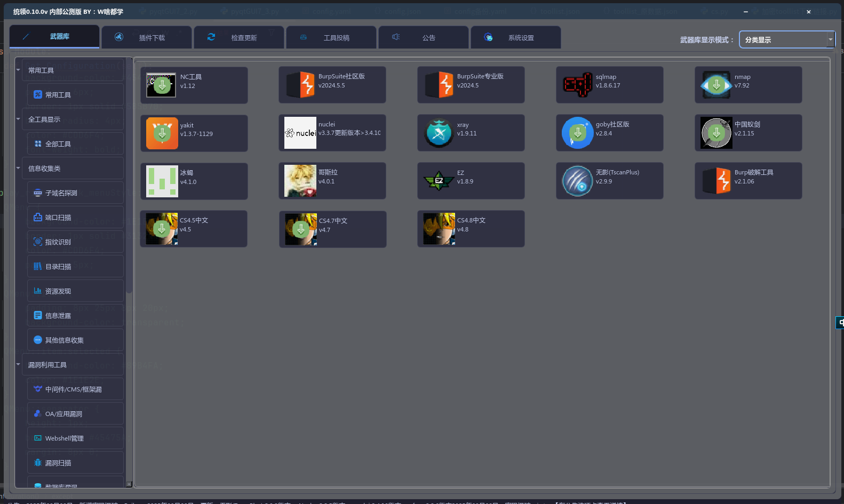Open the 武器库显示模式 dropdown
844x504 pixels.
click(786, 39)
